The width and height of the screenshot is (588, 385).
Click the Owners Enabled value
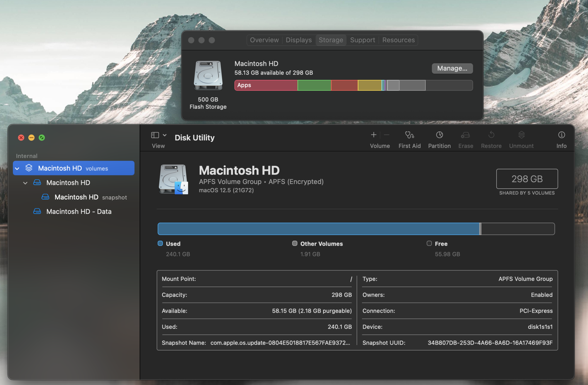click(x=542, y=295)
